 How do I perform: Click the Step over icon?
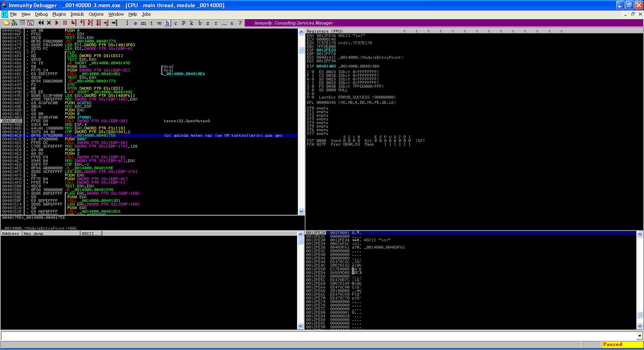point(82,23)
